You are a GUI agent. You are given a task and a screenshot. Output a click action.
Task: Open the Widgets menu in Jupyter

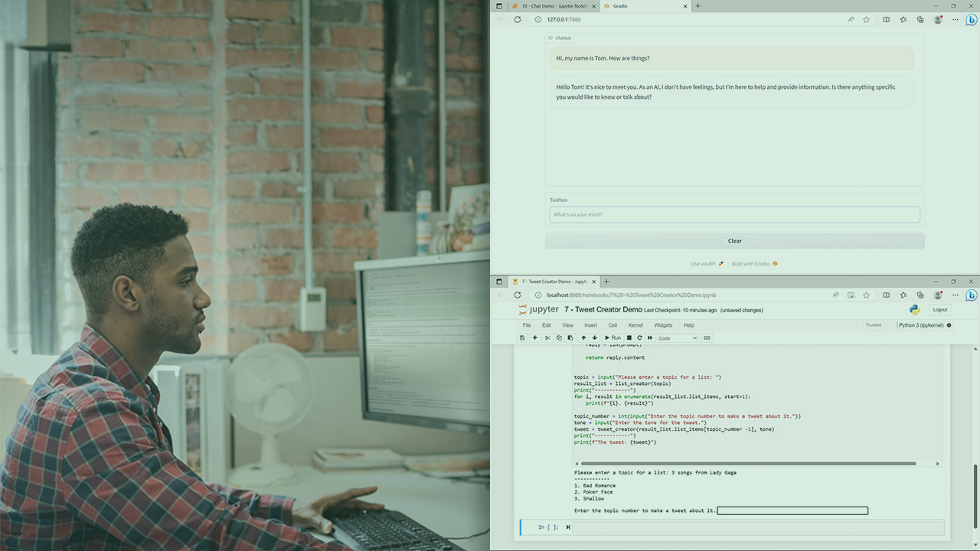pyautogui.click(x=663, y=325)
